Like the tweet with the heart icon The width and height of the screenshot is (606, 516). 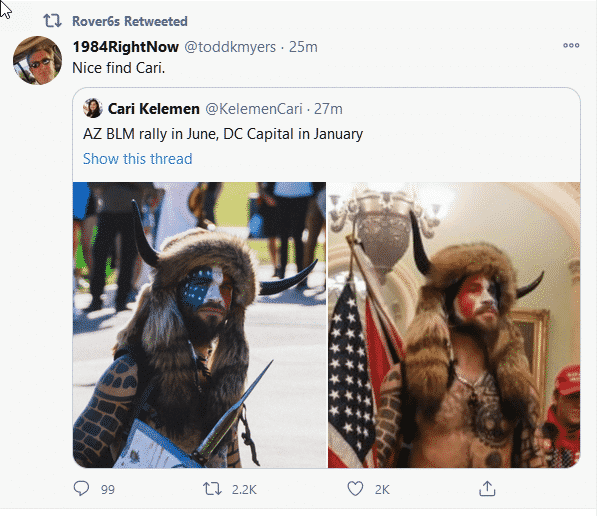click(x=353, y=489)
